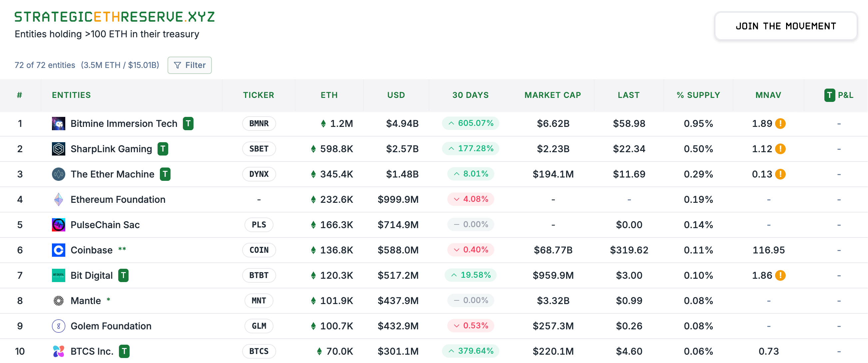Open the Bitmine Immersion Tech entity name
Screen dimensions: 868x363
124,123
